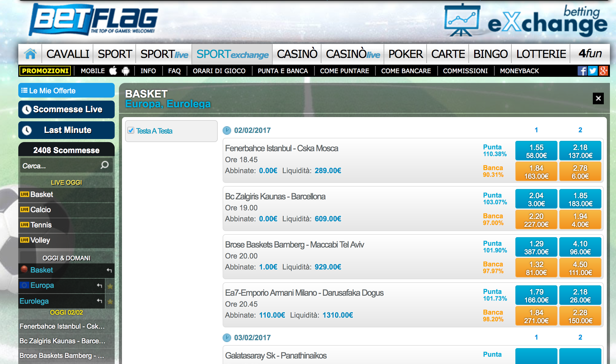The image size is (616, 364).
Task: Click the BetFlag logo
Action: [x=94, y=20]
